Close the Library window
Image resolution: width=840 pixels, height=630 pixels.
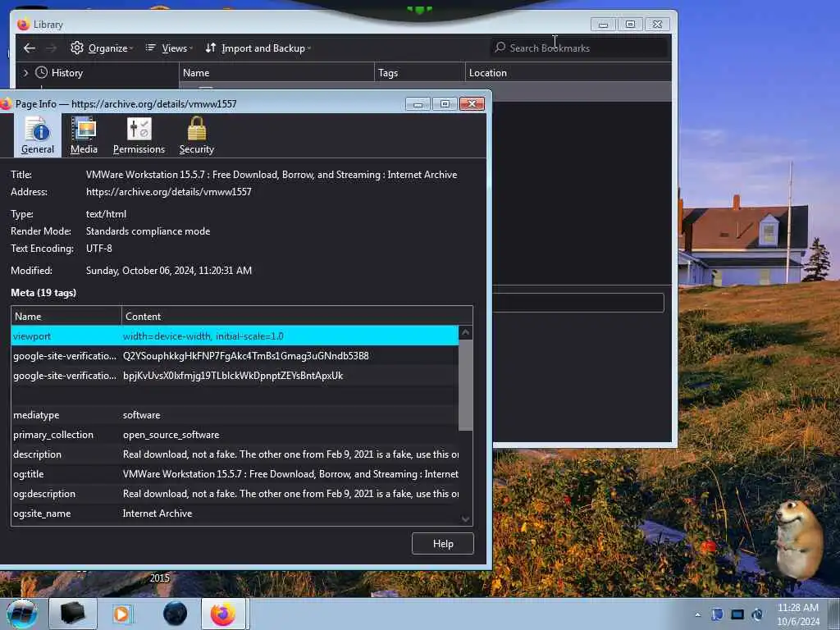coord(657,25)
